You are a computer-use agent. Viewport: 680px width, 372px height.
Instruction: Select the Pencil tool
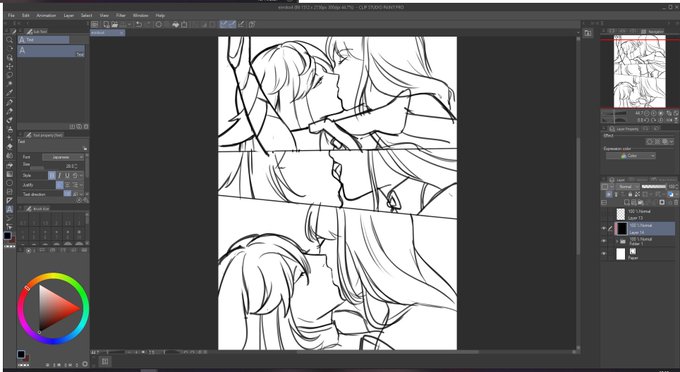(10, 111)
